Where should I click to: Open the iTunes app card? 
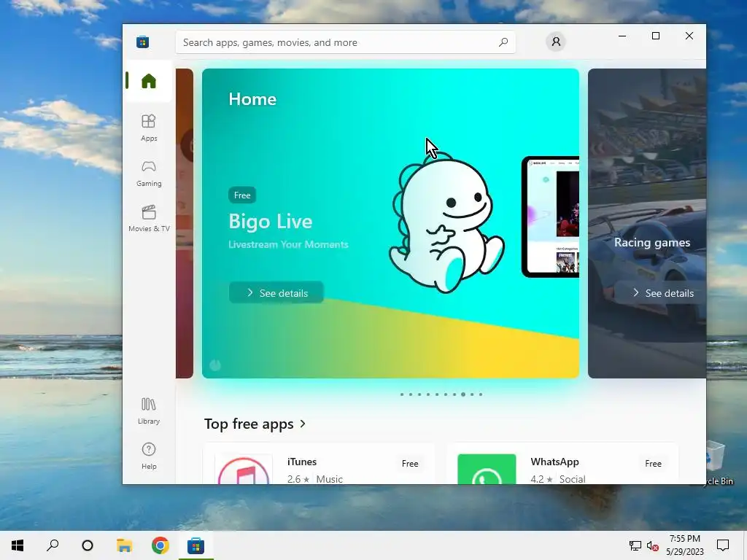(x=320, y=464)
